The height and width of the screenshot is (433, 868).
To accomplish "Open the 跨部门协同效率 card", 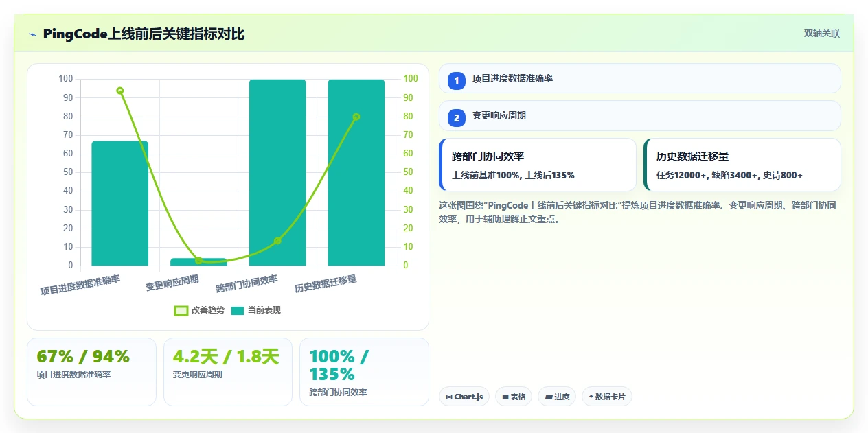I will click(x=538, y=165).
